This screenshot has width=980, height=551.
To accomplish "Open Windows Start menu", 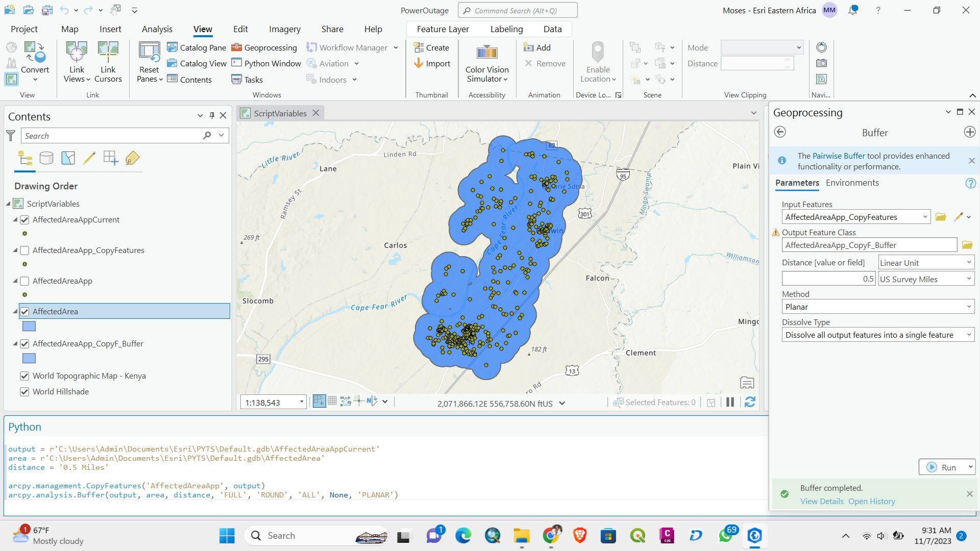I will click(x=227, y=536).
